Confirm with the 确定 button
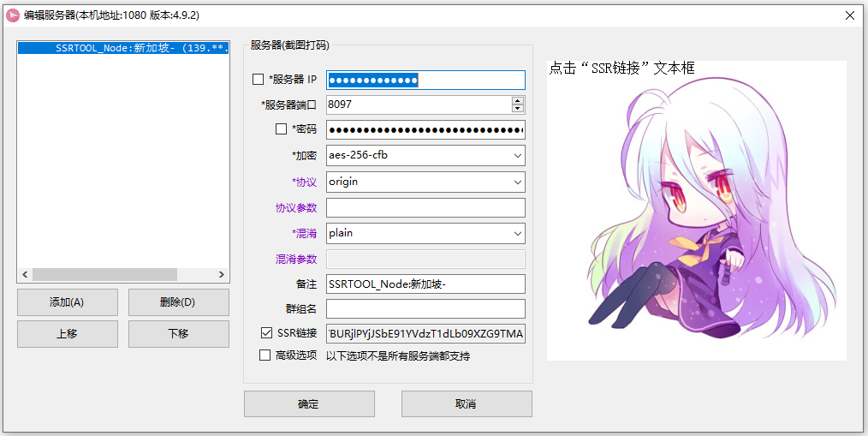The image size is (868, 436). click(x=309, y=403)
